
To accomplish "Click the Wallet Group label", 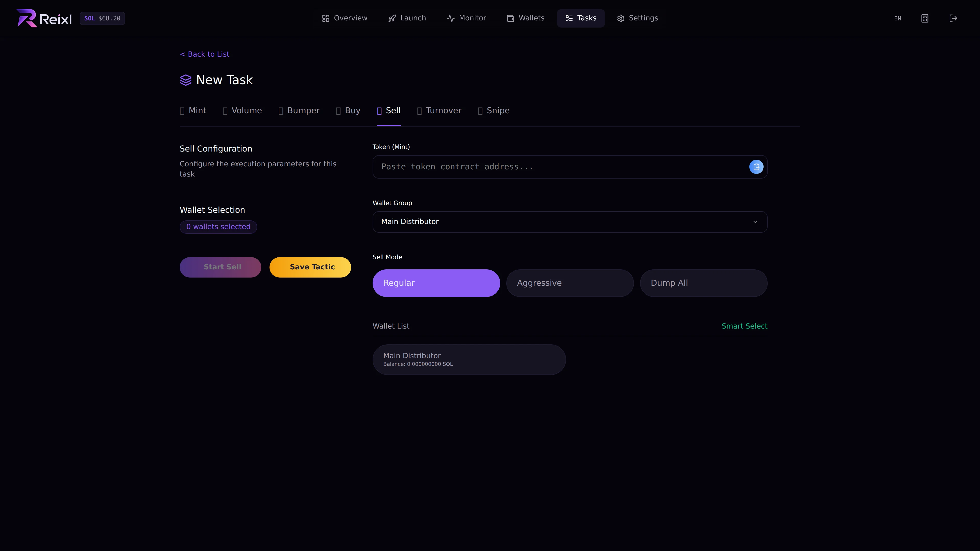I will pyautogui.click(x=392, y=204).
